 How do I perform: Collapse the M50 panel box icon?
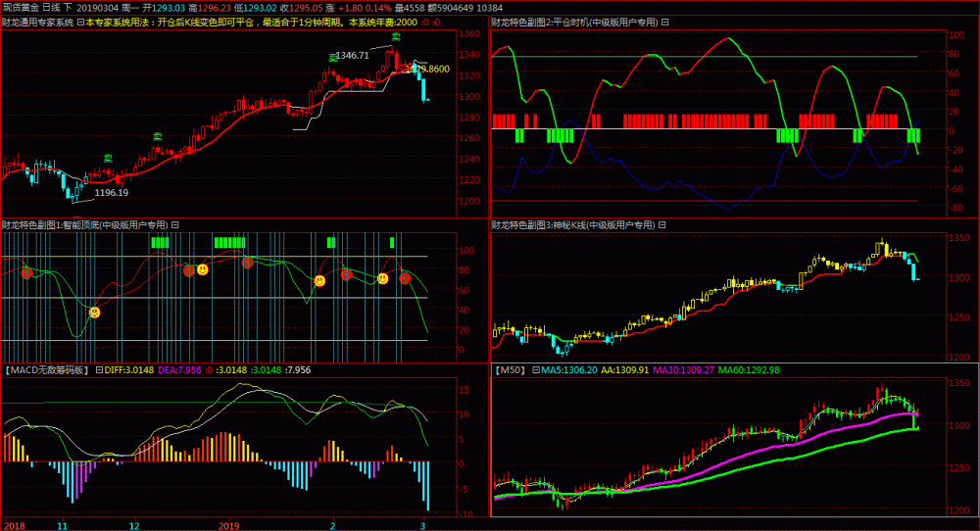click(536, 369)
